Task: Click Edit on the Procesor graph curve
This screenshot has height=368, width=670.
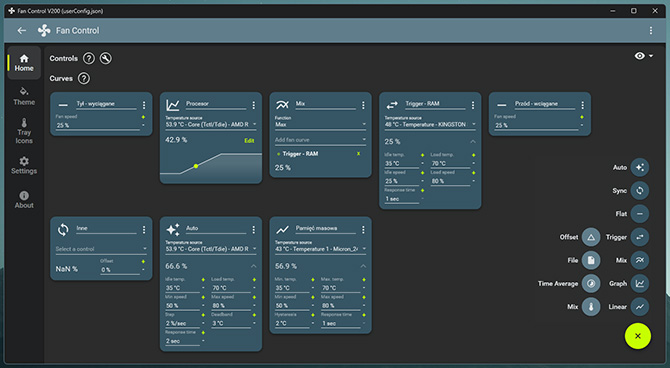Action: 249,141
